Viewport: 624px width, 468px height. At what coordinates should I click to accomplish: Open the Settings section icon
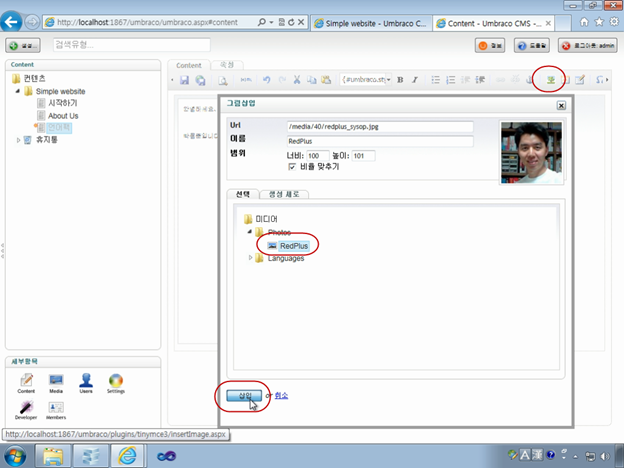(x=116, y=383)
